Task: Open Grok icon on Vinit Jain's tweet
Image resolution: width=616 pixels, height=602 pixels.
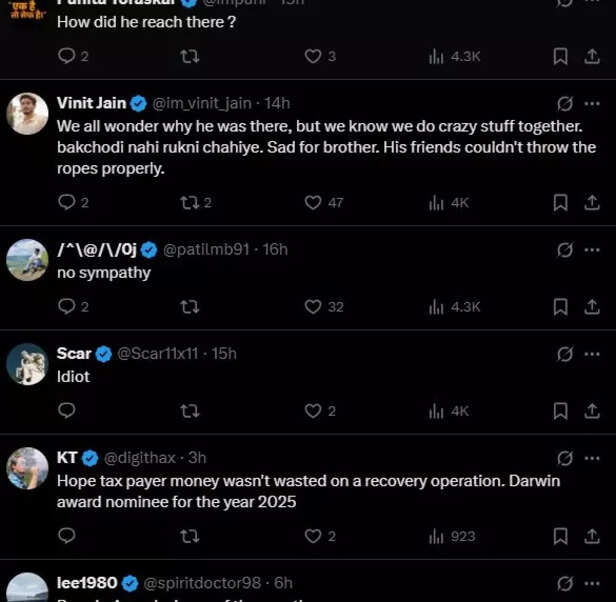Action: 564,104
